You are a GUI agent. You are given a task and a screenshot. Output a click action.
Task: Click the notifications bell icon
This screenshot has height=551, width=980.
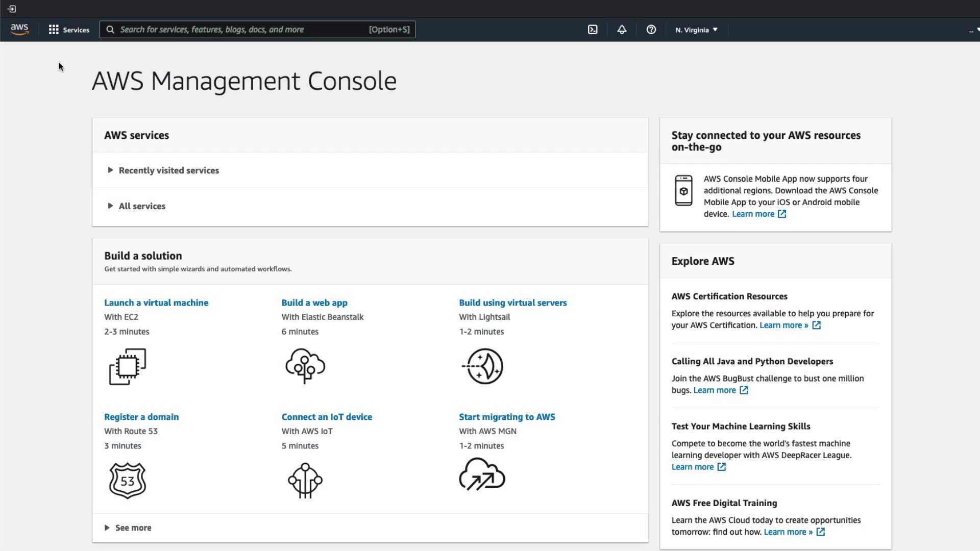pos(622,30)
